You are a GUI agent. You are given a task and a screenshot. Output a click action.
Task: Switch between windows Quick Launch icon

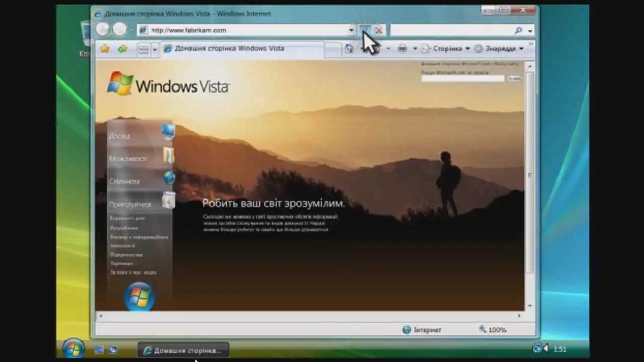tap(113, 349)
